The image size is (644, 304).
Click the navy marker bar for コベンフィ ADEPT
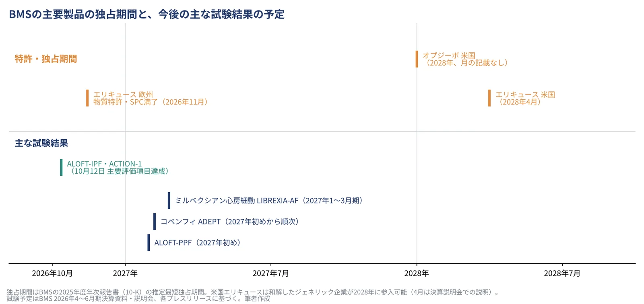pyautogui.click(x=155, y=222)
